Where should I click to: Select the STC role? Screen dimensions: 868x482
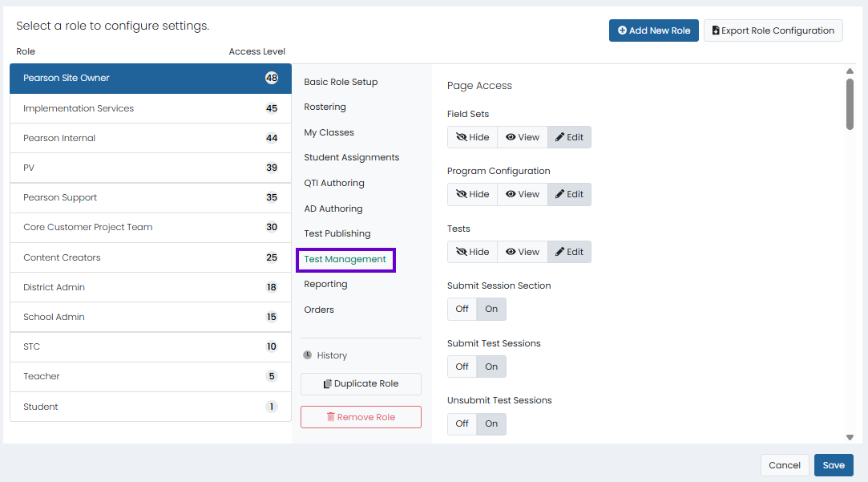point(151,346)
